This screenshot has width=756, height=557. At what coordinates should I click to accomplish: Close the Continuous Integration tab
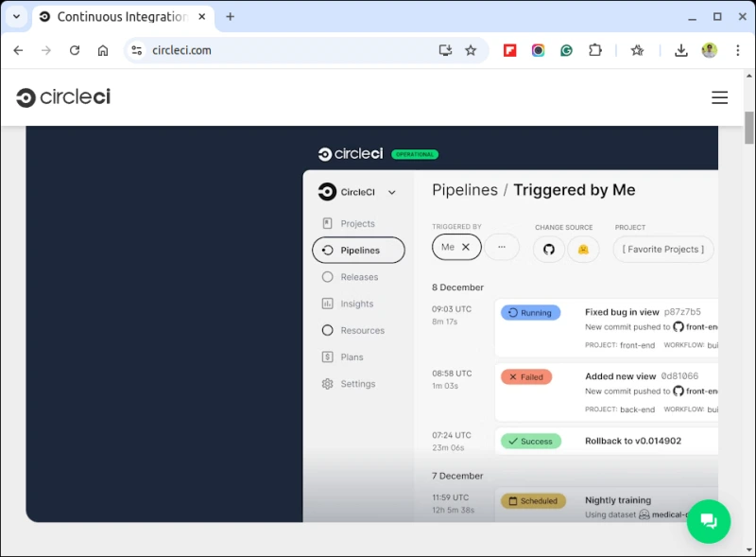click(x=202, y=16)
